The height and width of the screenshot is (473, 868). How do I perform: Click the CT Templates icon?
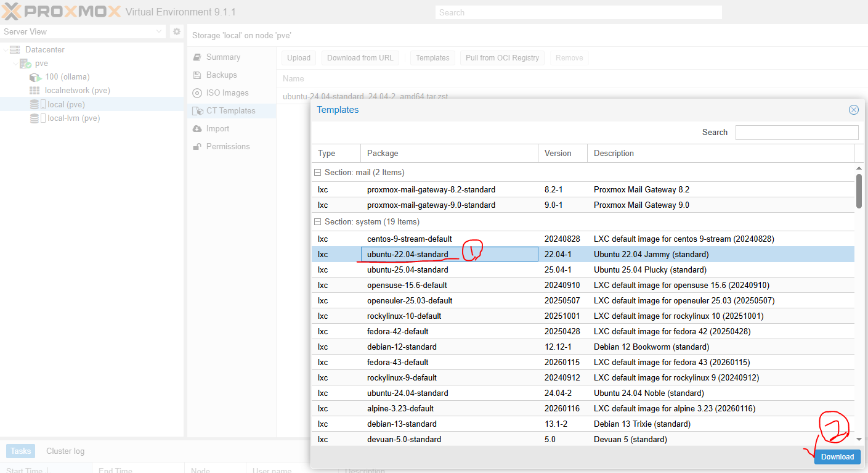click(x=197, y=110)
